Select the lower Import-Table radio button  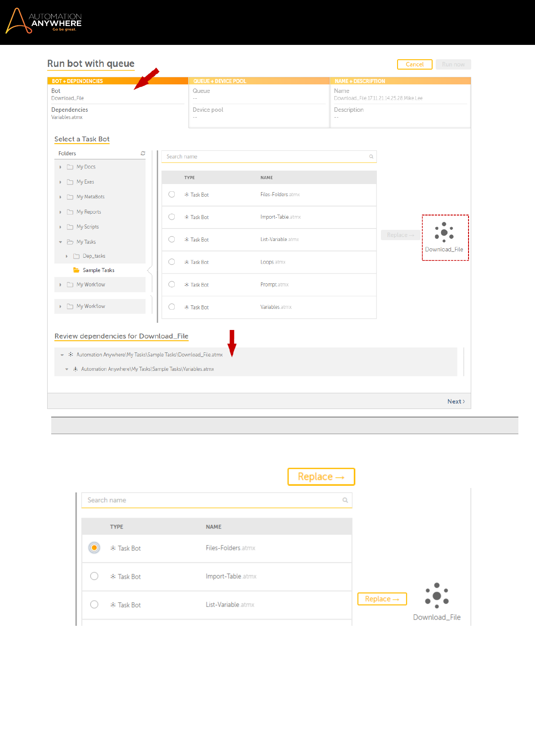point(94,576)
